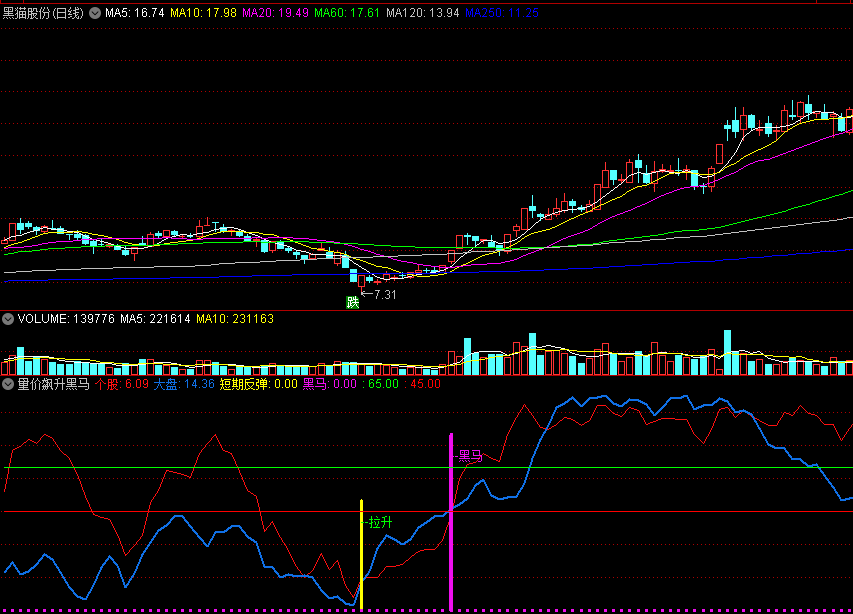Click the 短期反弹: 0.00 value
The width and height of the screenshot is (853, 614).
coord(258,384)
